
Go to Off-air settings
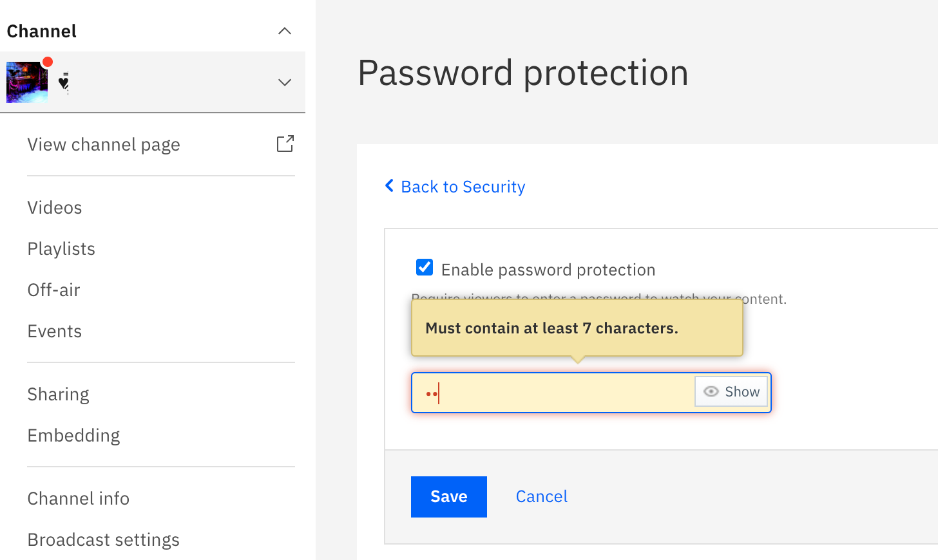coord(53,290)
